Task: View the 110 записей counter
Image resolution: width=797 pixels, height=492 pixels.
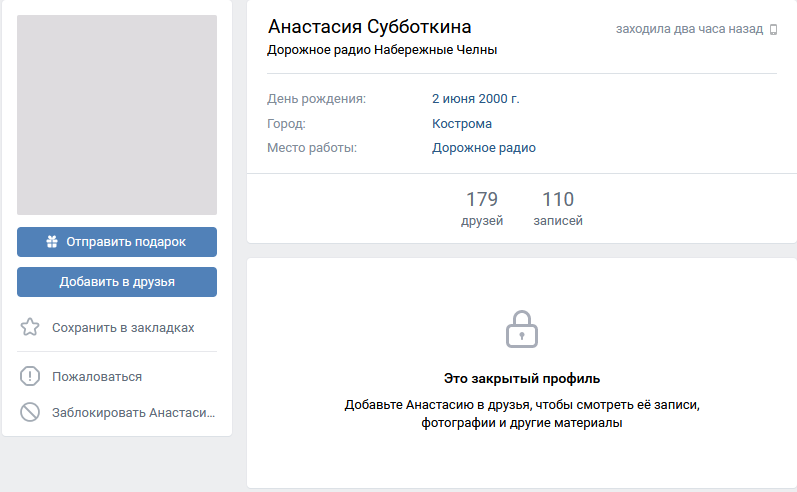Action: pos(558,208)
